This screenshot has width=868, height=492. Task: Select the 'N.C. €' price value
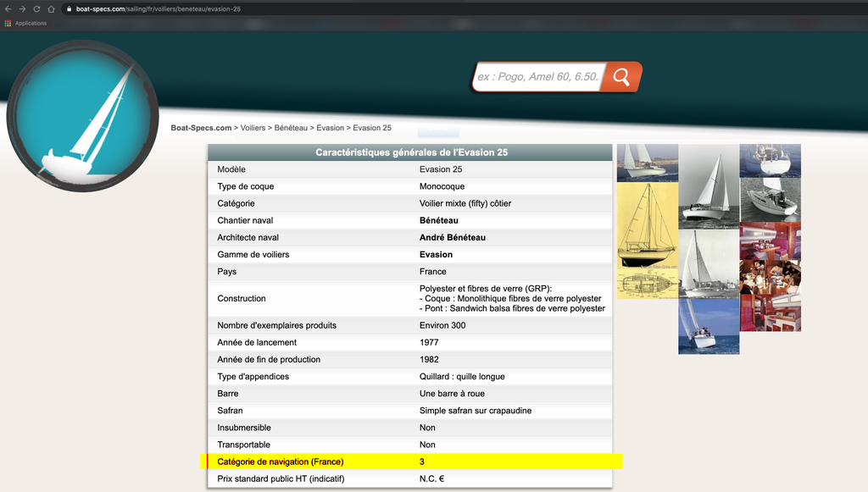click(x=431, y=479)
